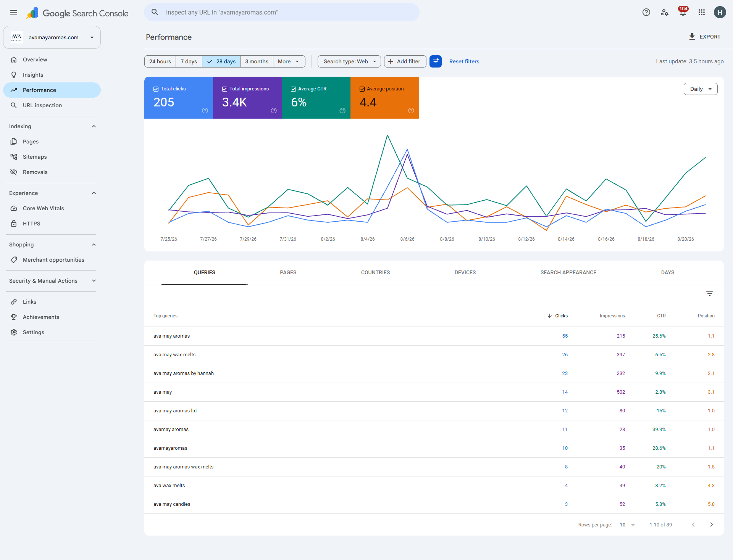Toggle the blue filter bar icon button
This screenshot has height=560, width=733.
click(435, 61)
